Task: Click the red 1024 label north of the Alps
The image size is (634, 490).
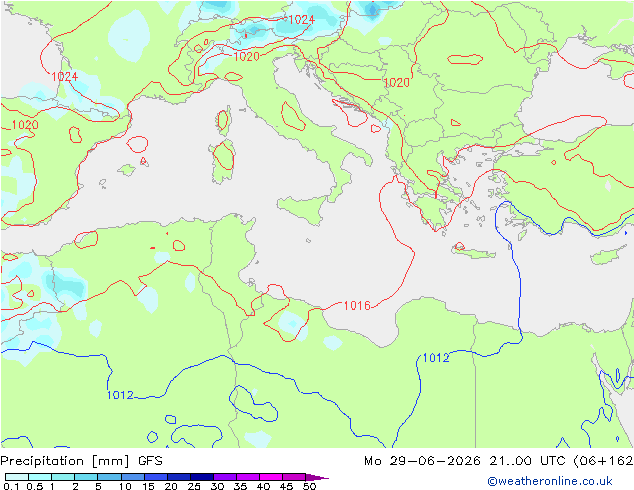Action: click(x=301, y=19)
